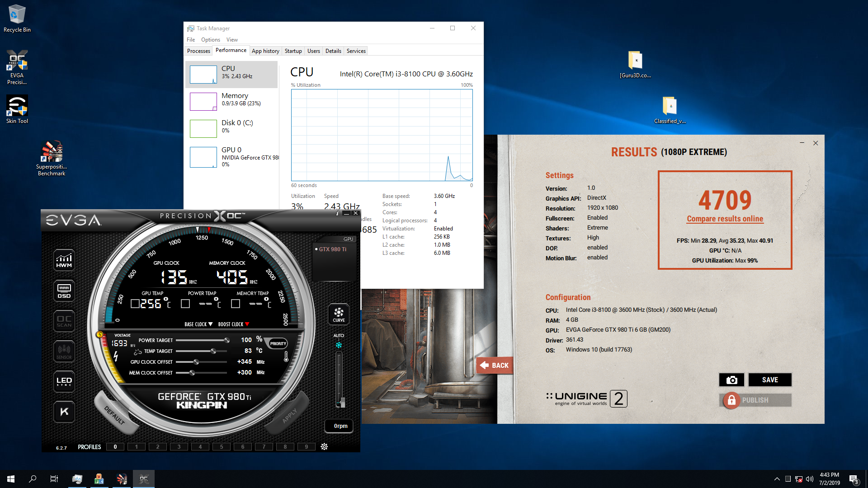
Task: Click the taskbar Search icon
Action: pos(33,479)
